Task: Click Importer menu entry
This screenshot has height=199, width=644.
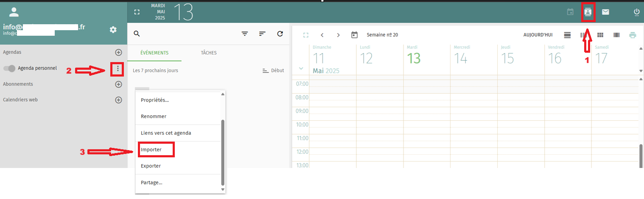Action: coord(178,150)
